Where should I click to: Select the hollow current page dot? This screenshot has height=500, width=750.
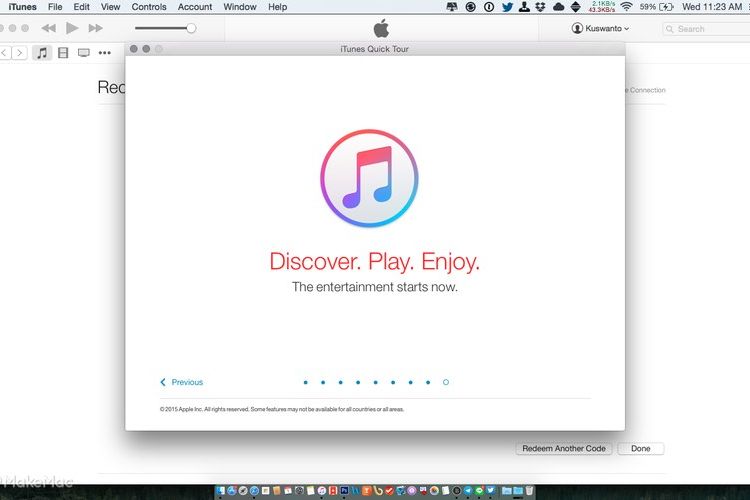[446, 382]
